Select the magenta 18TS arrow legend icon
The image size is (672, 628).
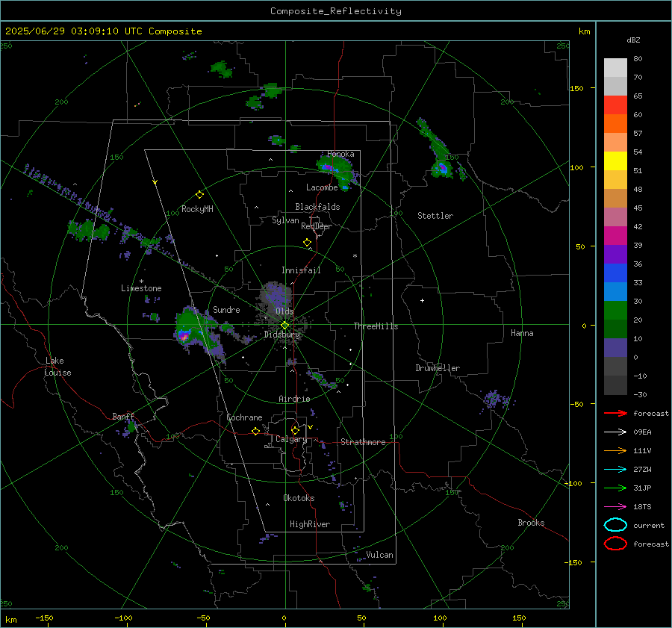pos(615,507)
